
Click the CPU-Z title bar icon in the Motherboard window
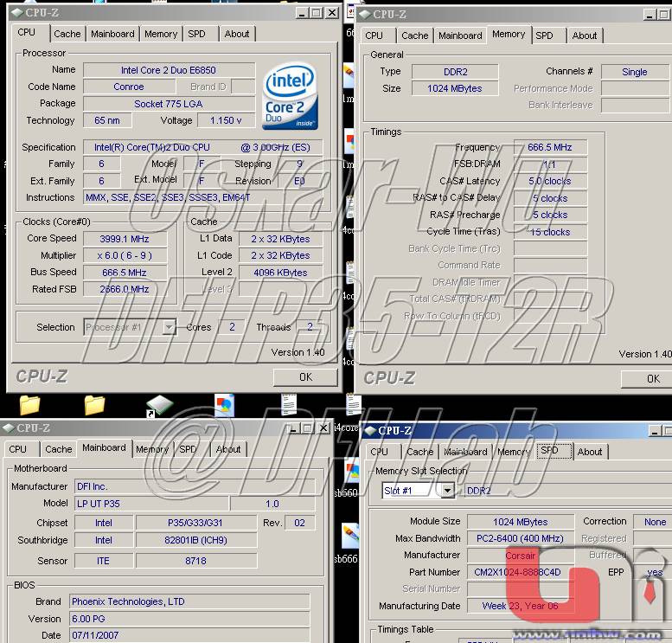coord(8,428)
